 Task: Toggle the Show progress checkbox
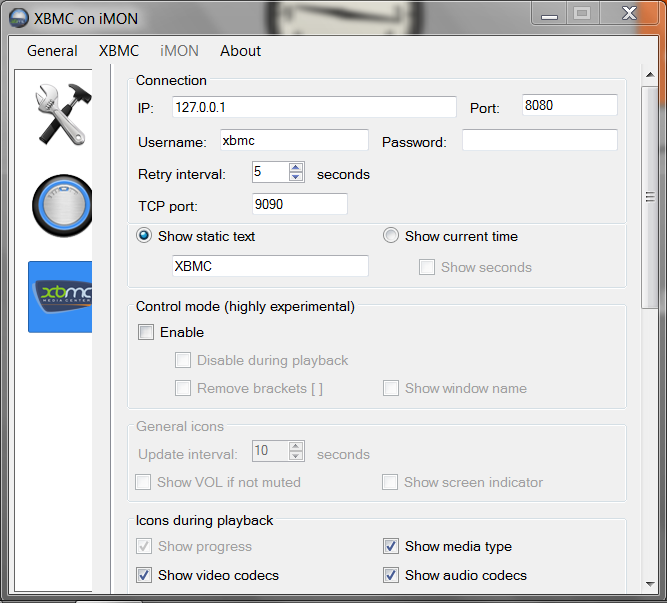[x=144, y=546]
